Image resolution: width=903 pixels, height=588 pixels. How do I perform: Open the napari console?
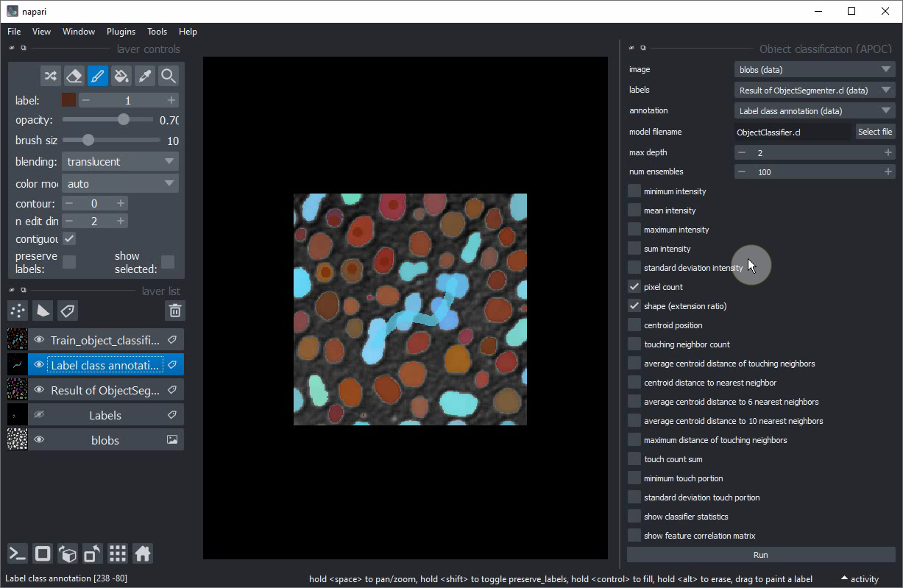(18, 553)
